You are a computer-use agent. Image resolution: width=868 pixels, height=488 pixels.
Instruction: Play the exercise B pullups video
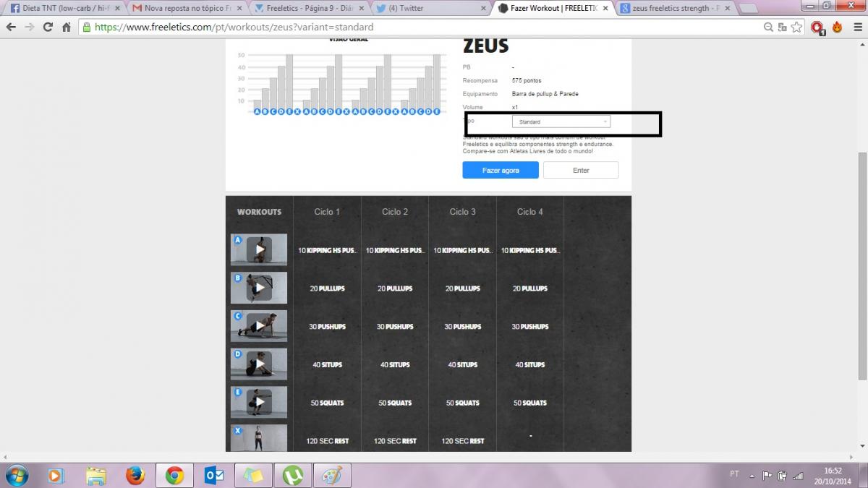click(x=259, y=288)
